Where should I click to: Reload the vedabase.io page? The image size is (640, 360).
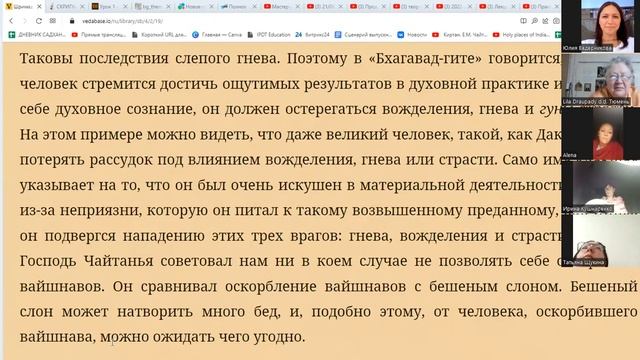click(39, 21)
